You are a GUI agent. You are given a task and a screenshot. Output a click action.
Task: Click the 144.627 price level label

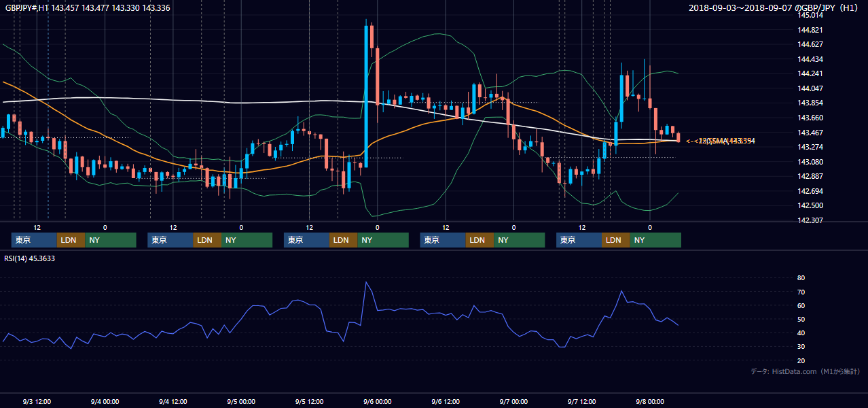pyautogui.click(x=810, y=44)
